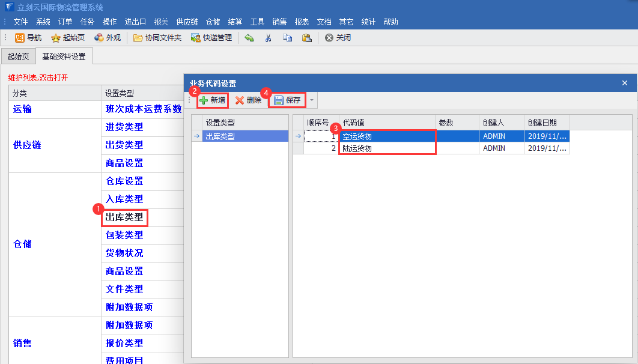638x364 pixels.
Task: Click the copy icon in toolbar
Action: pos(287,38)
